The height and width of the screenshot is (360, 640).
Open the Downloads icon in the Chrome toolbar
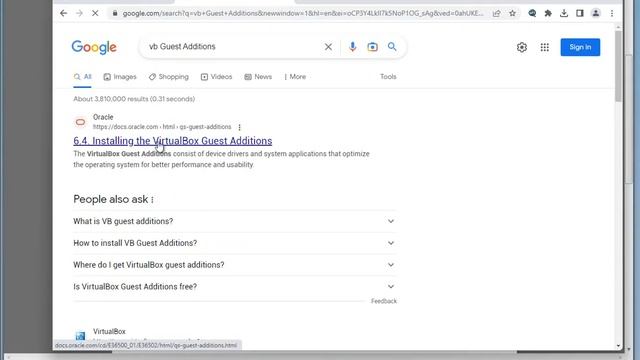(x=564, y=13)
